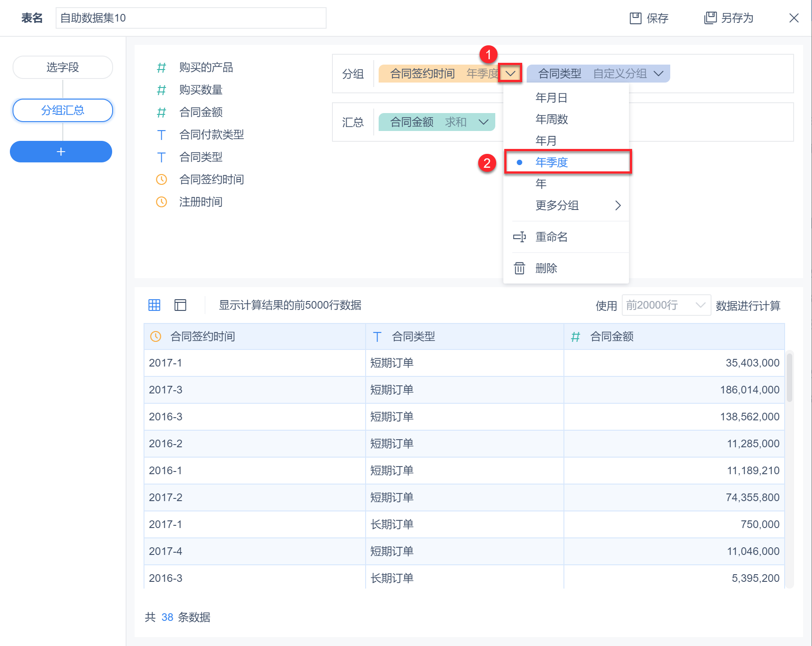Switch to table structure view icon

pos(180,305)
